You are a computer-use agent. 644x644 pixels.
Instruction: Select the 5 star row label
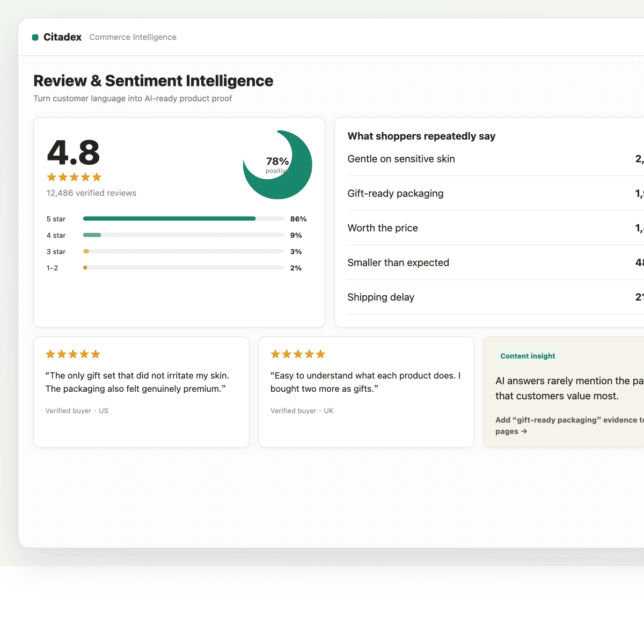pos(56,219)
